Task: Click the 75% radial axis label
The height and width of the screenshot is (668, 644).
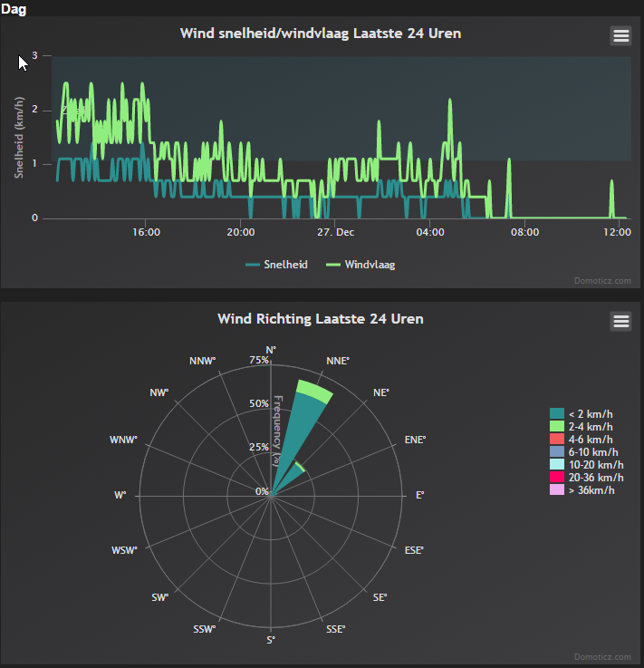Action: click(259, 360)
